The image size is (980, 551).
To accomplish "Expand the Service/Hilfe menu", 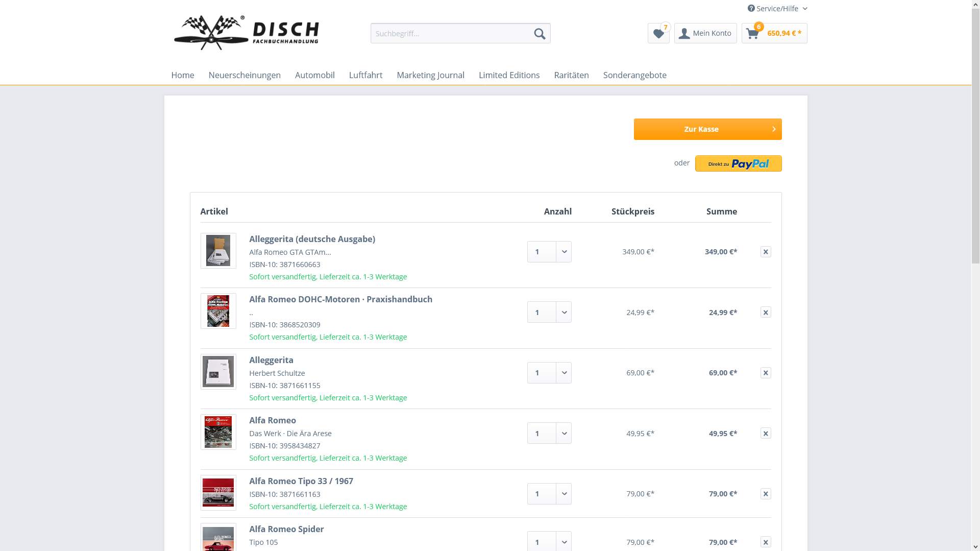I will [777, 9].
